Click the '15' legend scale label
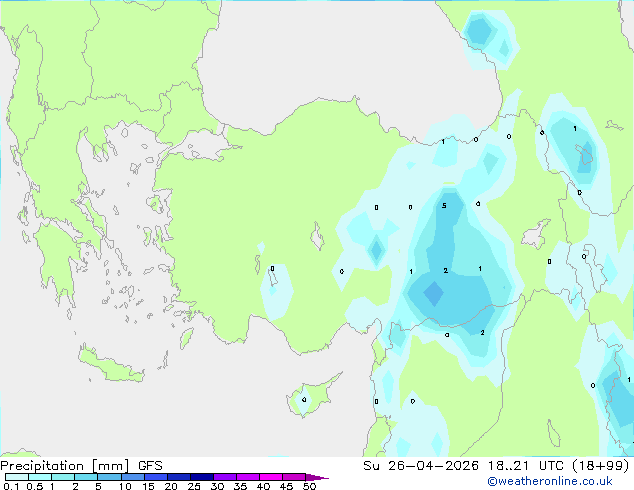Screen dimensions: 634x490 pyautogui.click(x=148, y=486)
